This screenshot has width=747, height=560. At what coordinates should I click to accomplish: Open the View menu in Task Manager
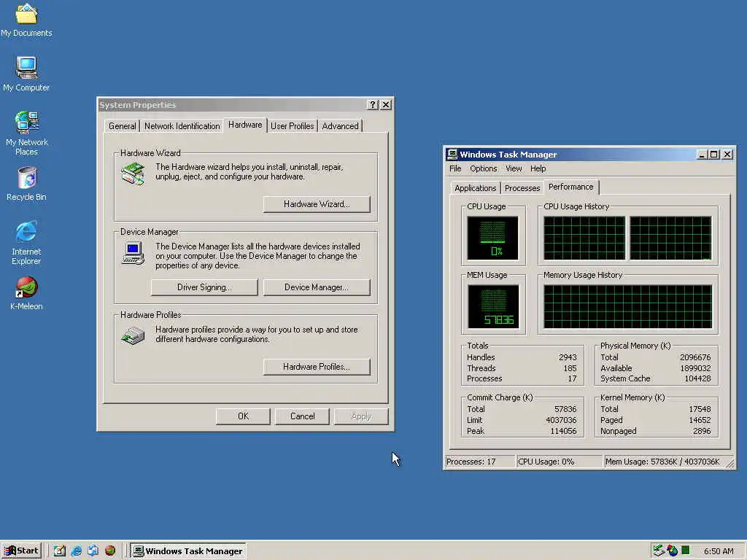pyautogui.click(x=514, y=168)
